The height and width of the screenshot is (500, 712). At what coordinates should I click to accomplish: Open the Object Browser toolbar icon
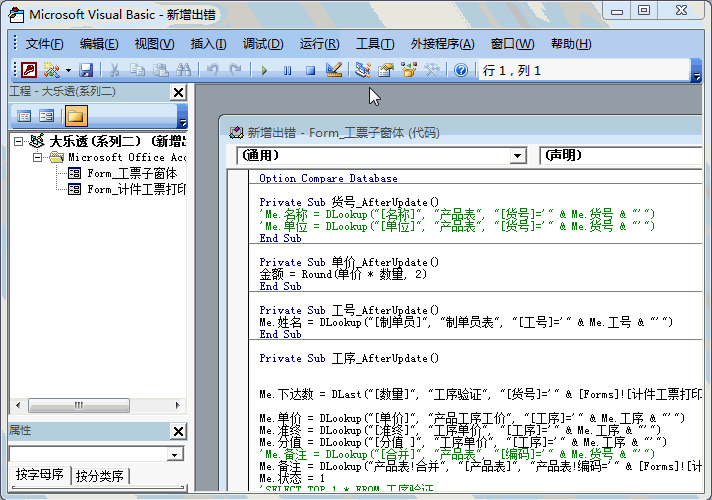(409, 70)
